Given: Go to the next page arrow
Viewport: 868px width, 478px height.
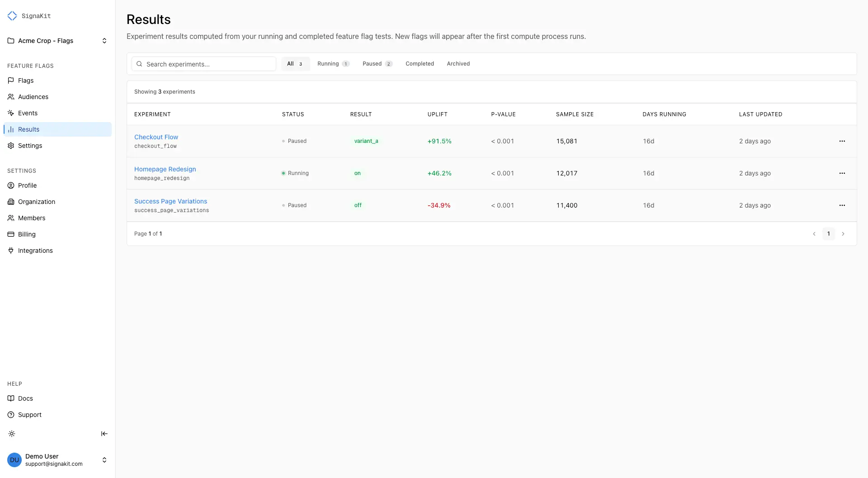Looking at the screenshot, I should click(843, 234).
